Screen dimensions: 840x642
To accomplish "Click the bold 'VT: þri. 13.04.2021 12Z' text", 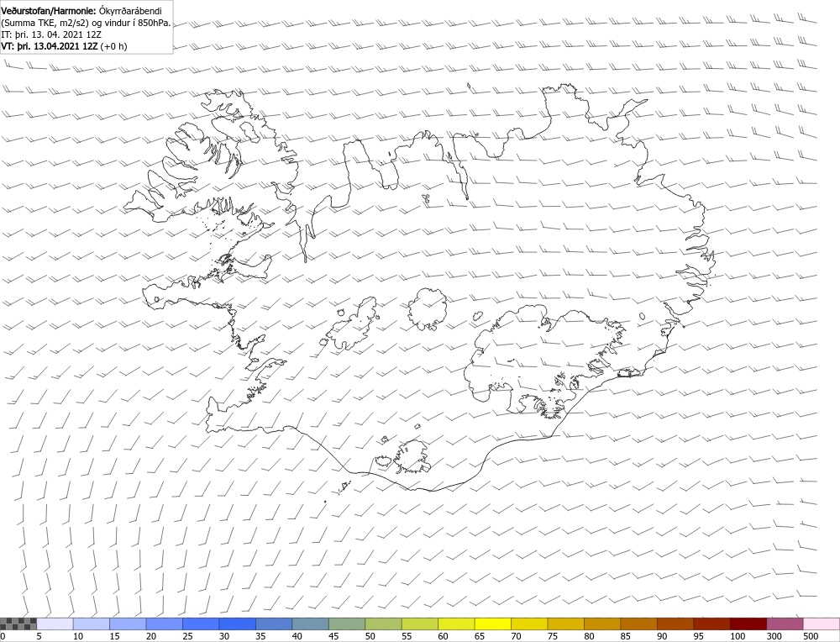I will 50,46.
